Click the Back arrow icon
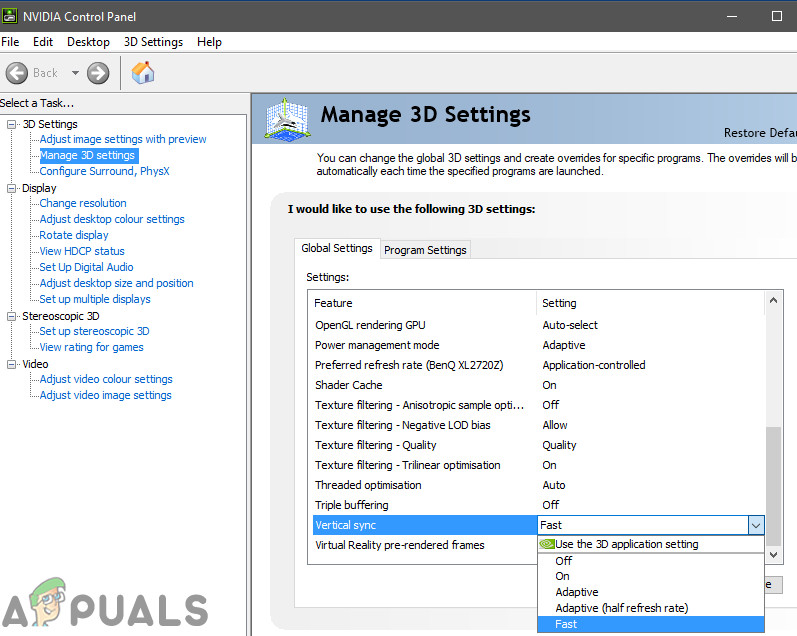 coord(17,73)
